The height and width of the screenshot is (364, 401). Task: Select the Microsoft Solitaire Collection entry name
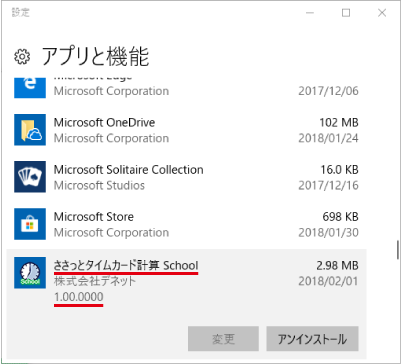pos(128,170)
